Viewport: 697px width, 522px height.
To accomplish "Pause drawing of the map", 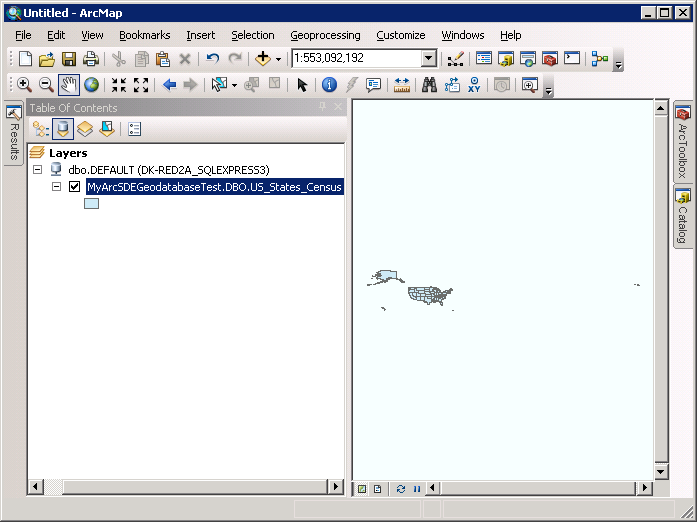I will pos(417,489).
